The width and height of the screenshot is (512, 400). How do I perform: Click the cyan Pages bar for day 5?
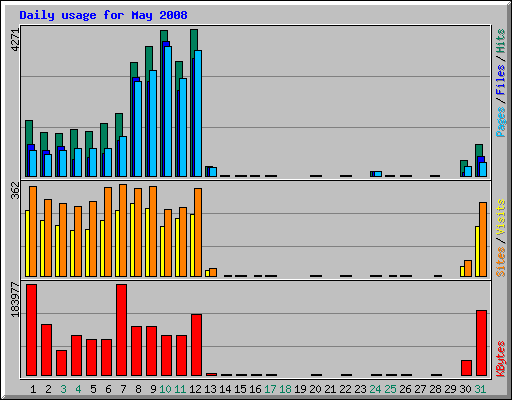93,162
